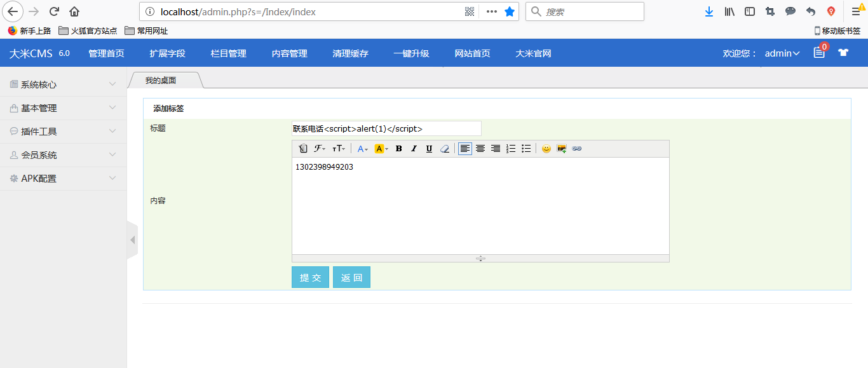Reload the page with the refresh icon
This screenshot has height=368, width=868.
pyautogui.click(x=55, y=11)
